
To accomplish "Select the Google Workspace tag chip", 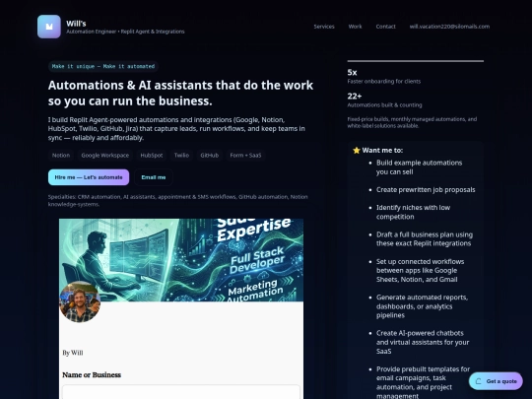I will click(x=104, y=155).
